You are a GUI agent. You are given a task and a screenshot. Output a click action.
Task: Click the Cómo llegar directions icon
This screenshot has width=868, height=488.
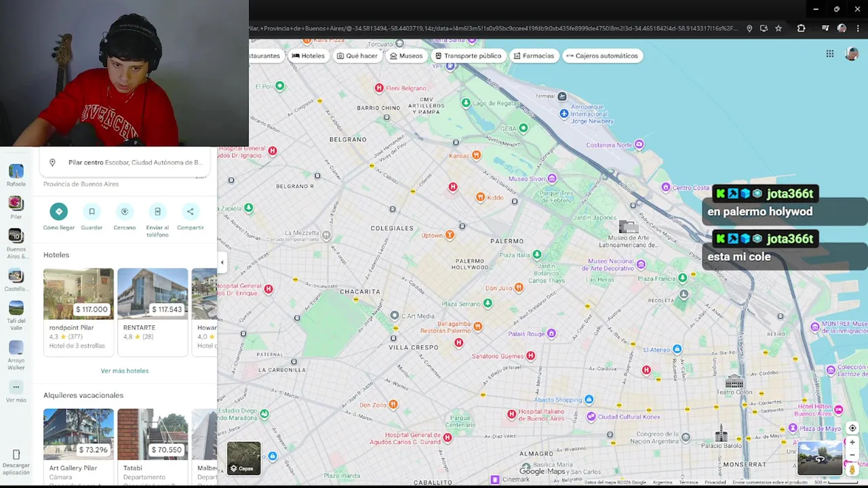[x=59, y=211]
